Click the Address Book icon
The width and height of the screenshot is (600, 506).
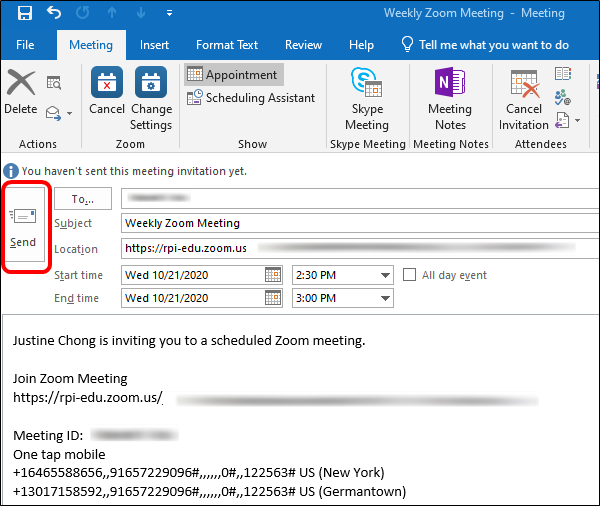point(563,73)
